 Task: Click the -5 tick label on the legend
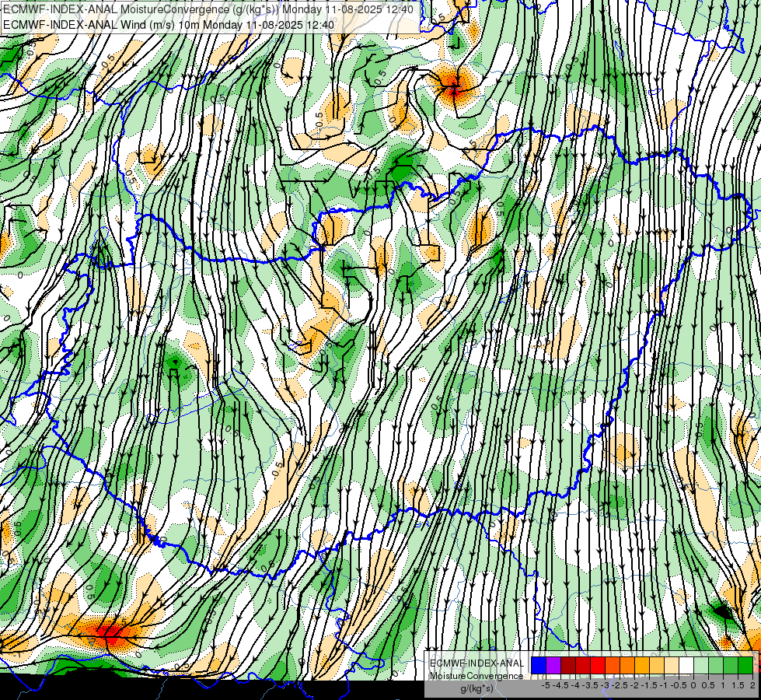point(546,685)
